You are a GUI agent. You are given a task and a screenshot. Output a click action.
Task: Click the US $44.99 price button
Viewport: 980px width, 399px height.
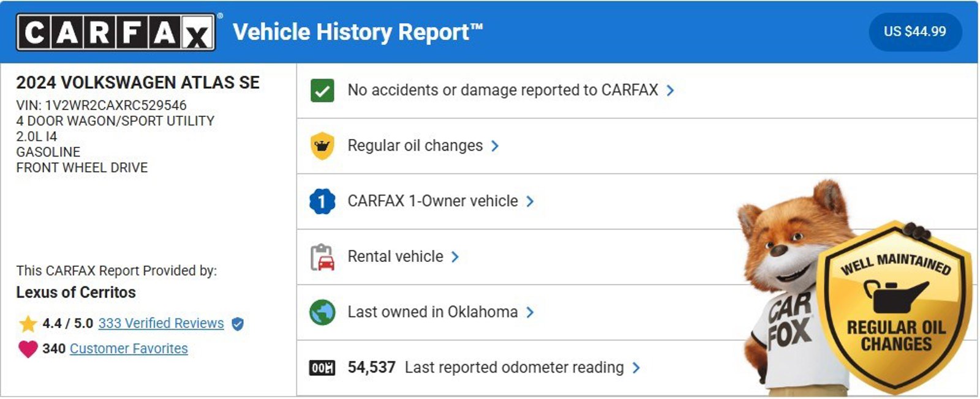914,31
